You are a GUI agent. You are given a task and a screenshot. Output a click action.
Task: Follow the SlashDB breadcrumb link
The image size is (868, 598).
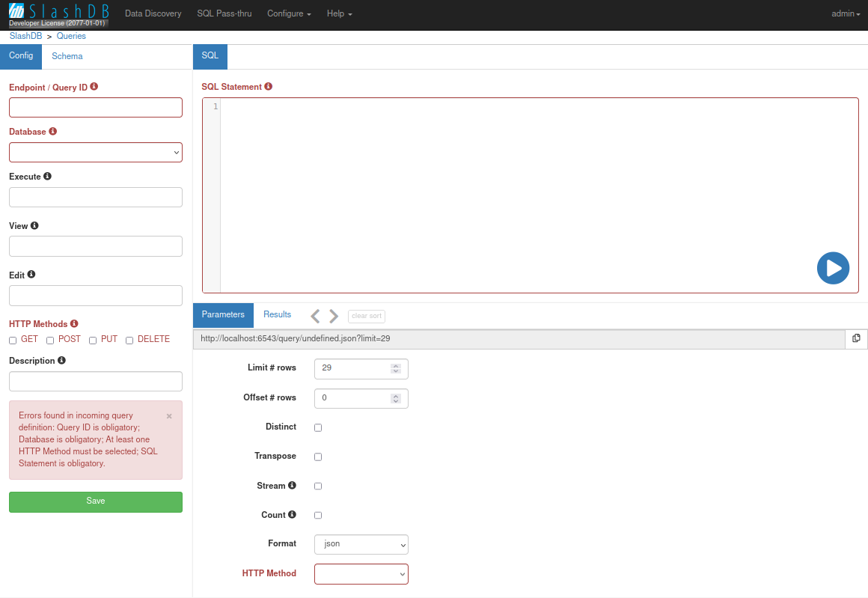[x=25, y=36]
